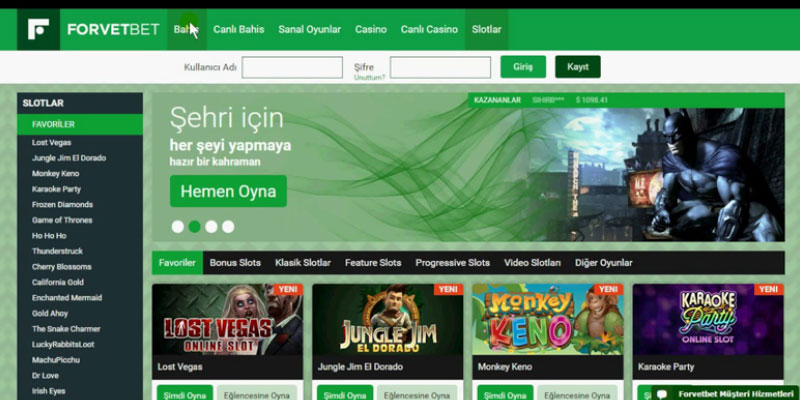
Task: Switch to Progressive Slots tab
Action: tap(453, 263)
